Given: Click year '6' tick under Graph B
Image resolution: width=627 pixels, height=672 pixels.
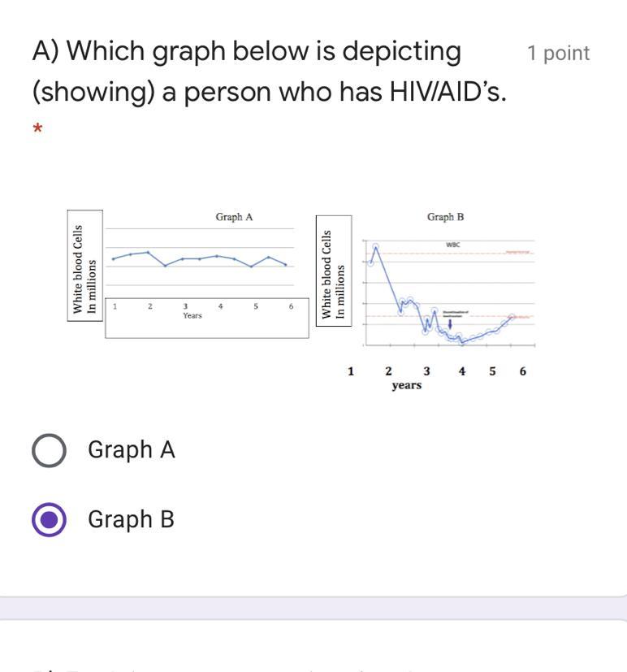Looking at the screenshot, I should tap(522, 371).
